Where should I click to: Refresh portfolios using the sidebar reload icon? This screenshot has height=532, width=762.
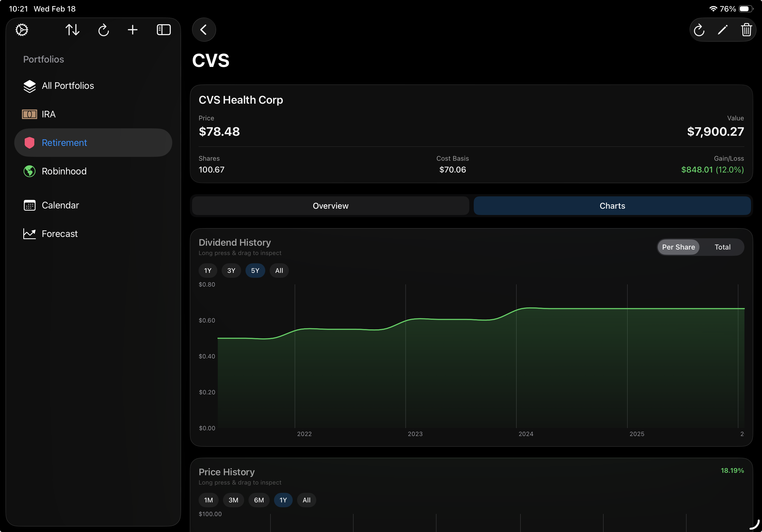tap(103, 30)
